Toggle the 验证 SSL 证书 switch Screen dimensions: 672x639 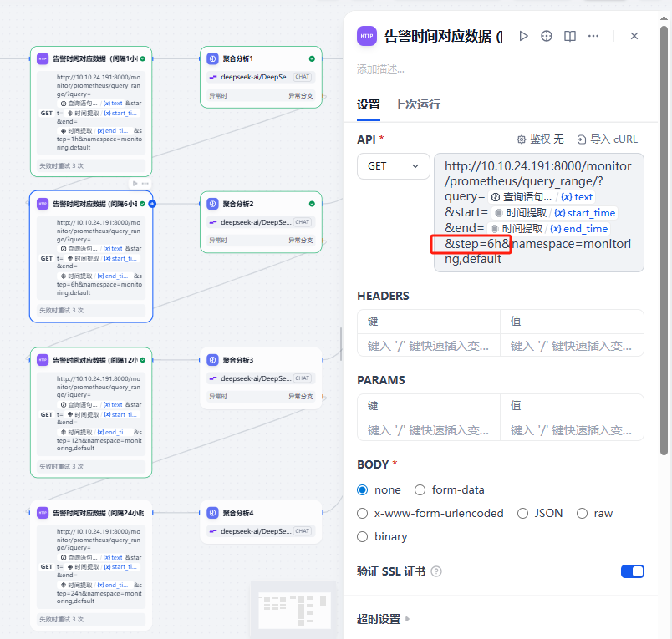[633, 571]
